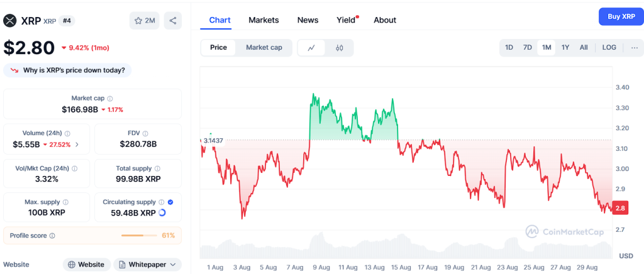
Task: Click the Profile score info icon
Action: pyautogui.click(x=52, y=236)
